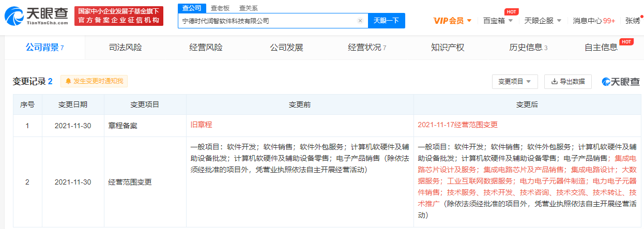Click the 变更后 column header
Screen dimensions: 644x229
527,104
